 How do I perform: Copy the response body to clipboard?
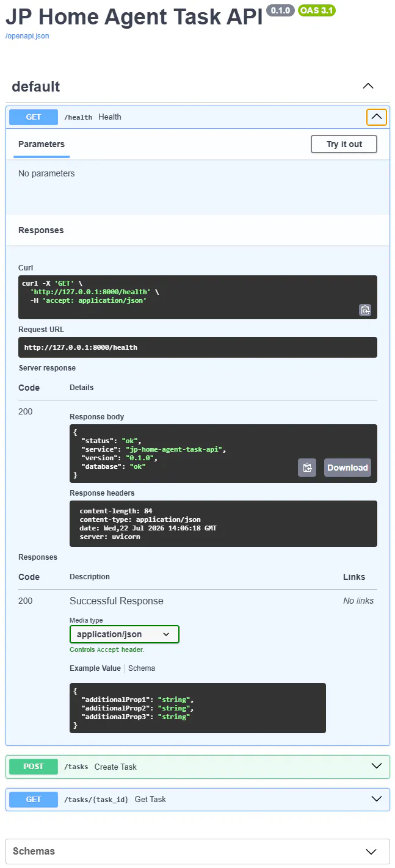pyautogui.click(x=307, y=468)
